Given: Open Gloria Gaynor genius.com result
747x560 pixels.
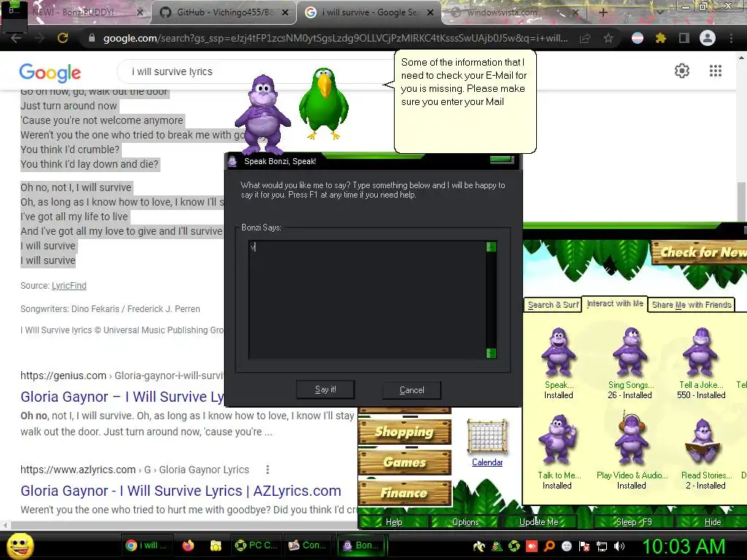Looking at the screenshot, I should pos(122,397).
